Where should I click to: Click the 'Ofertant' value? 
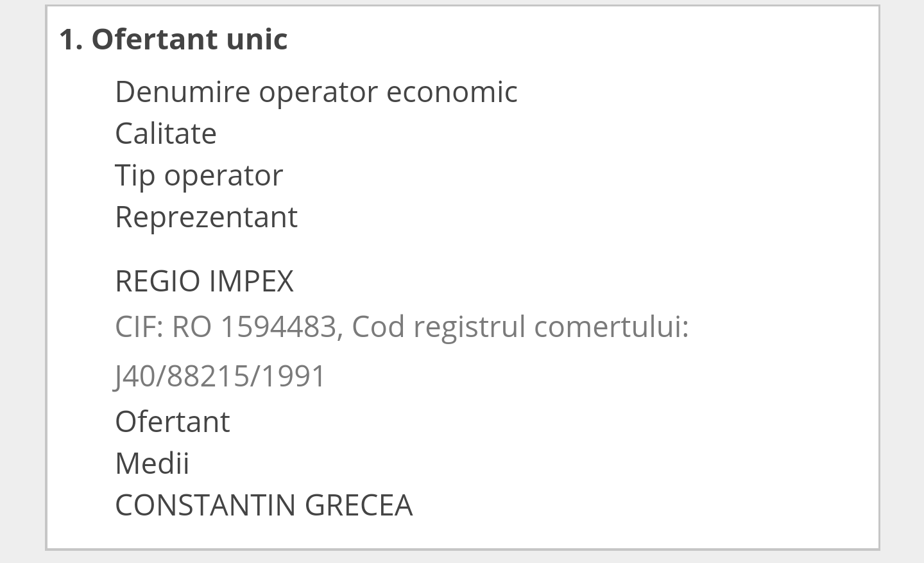(172, 422)
